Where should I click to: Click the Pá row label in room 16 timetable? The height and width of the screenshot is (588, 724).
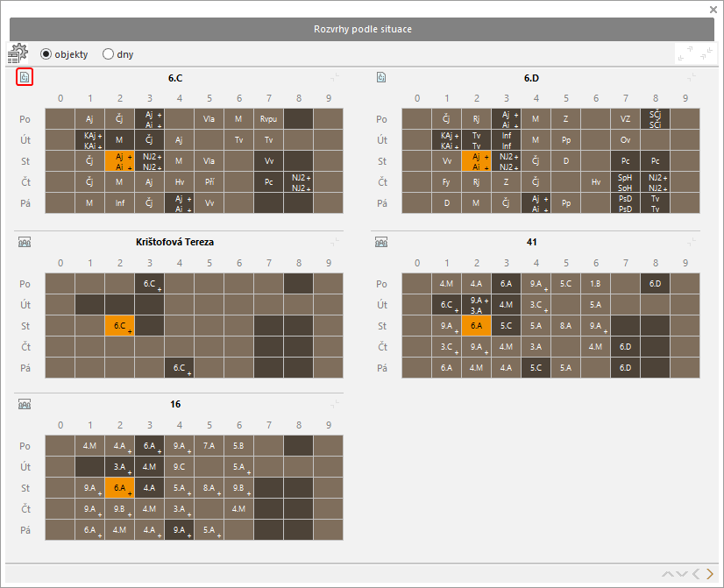[x=25, y=530]
